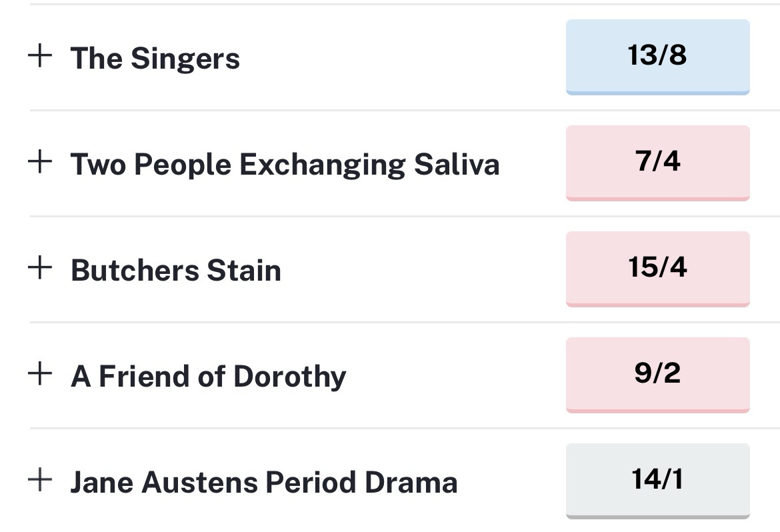Screen dimensions: 780x532
Task: Click the Two People Exchanging Saliva title
Action: (x=285, y=165)
